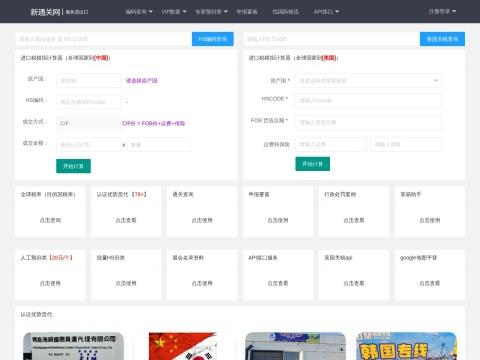Open the 申报要素 item in top navigation
The image size is (480, 360).
pos(247,12)
